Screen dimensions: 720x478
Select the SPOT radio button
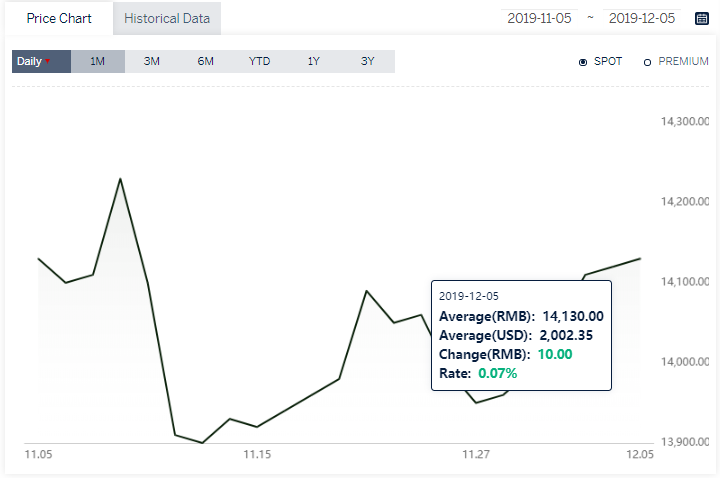click(583, 62)
